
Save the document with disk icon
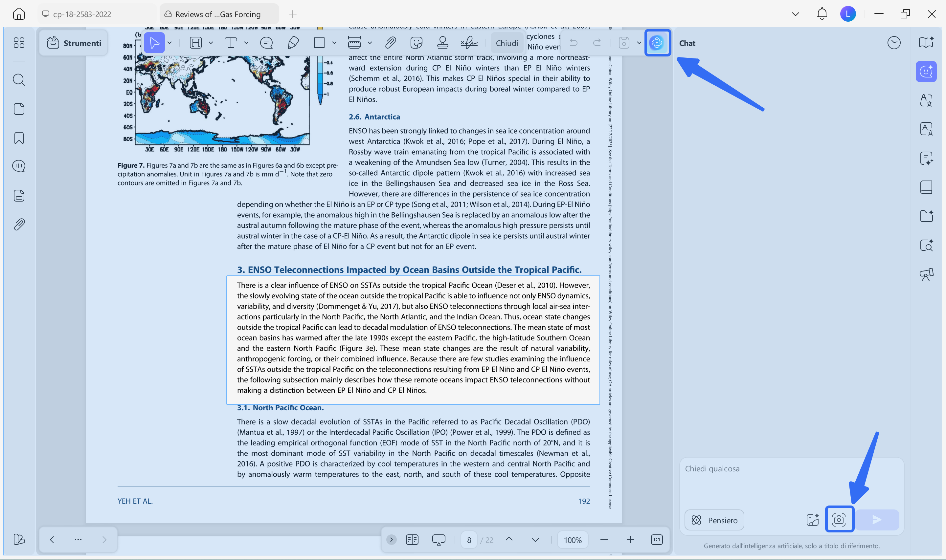(624, 43)
